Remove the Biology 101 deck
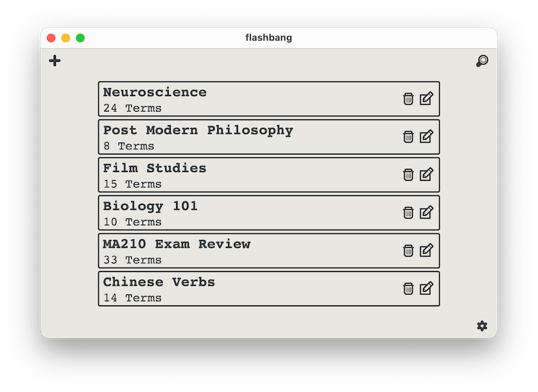Image resolution: width=538 pixels, height=392 pixels. click(x=408, y=212)
